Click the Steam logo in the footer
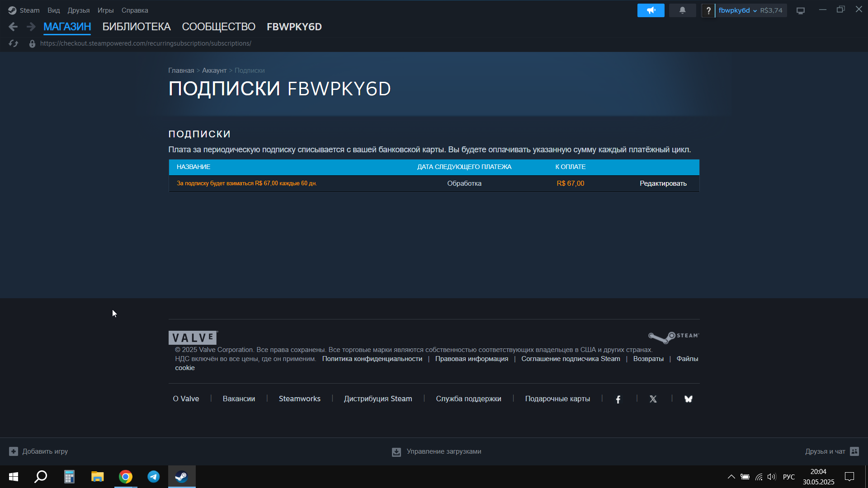Viewport: 868px width, 488px height. [x=674, y=337]
